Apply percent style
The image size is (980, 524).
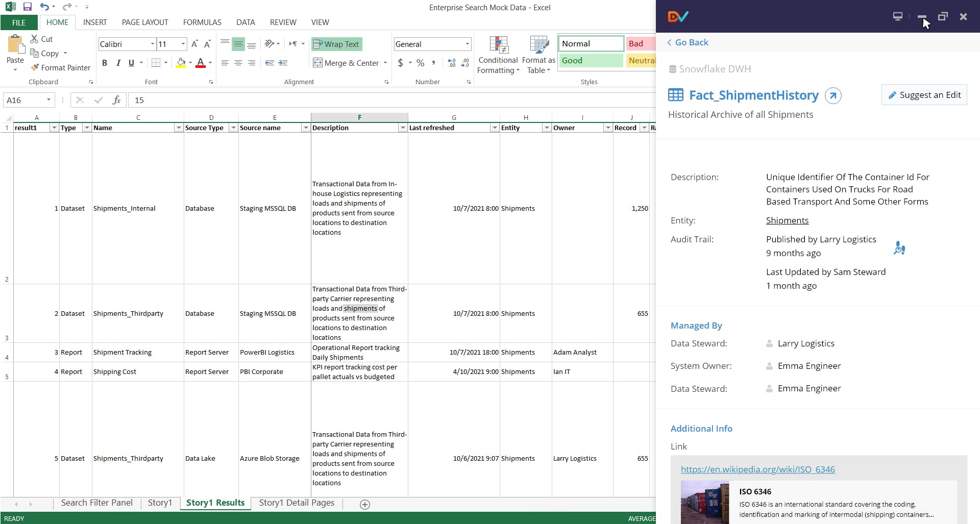point(420,63)
